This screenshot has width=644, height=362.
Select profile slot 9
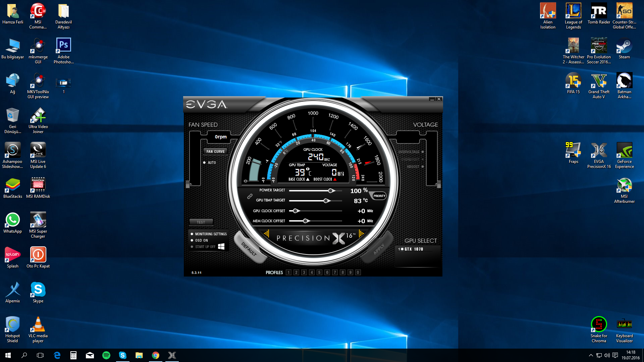(350, 273)
